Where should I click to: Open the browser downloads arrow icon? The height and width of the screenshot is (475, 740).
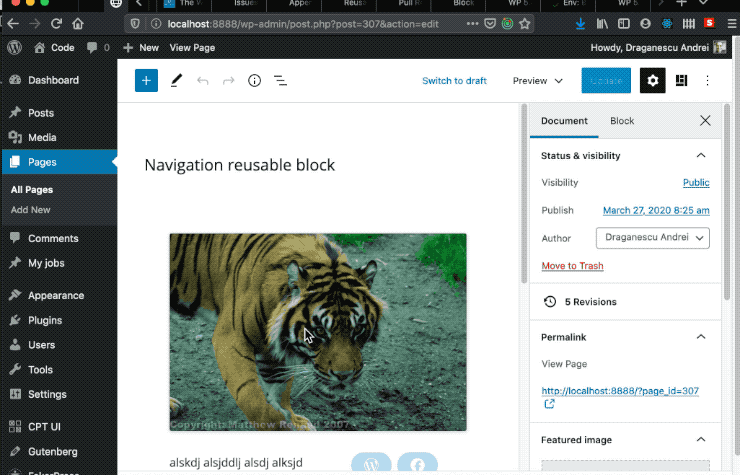click(580, 24)
